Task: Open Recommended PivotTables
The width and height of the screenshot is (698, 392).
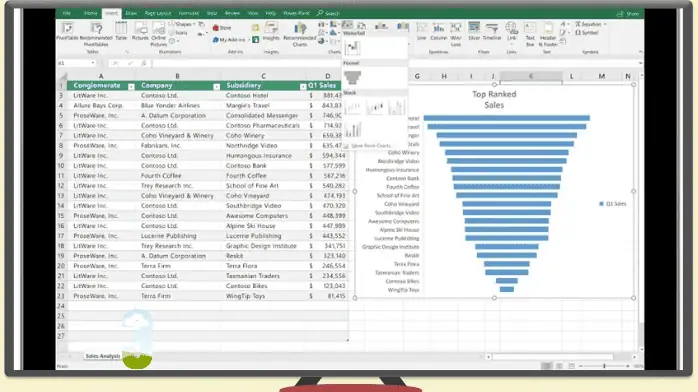Action: pos(96,35)
